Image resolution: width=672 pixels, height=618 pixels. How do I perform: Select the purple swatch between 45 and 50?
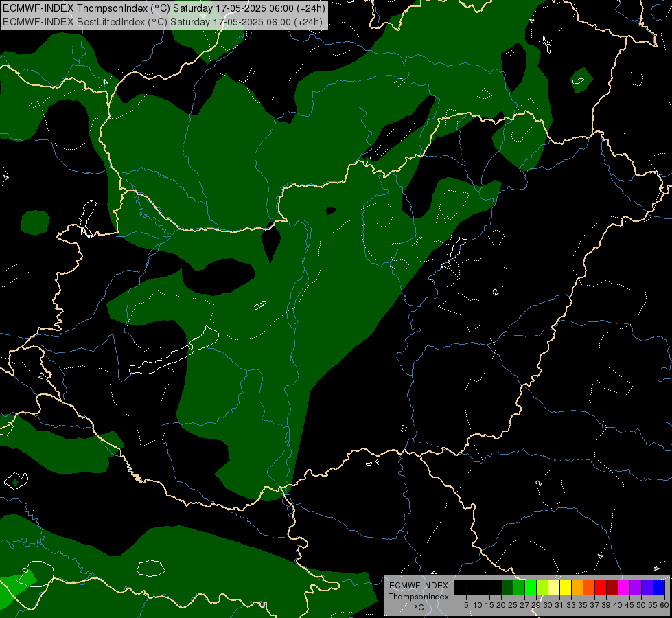coord(636,587)
